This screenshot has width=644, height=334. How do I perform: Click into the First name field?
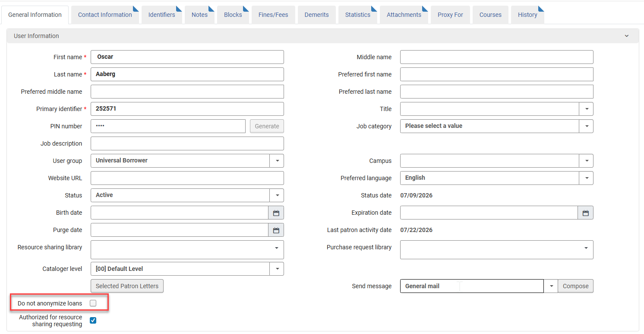(187, 57)
